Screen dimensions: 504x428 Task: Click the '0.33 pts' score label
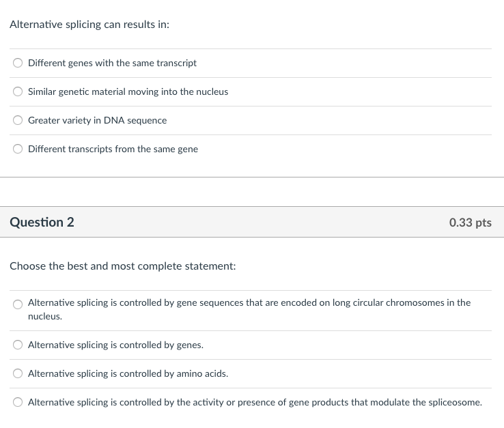pos(470,223)
